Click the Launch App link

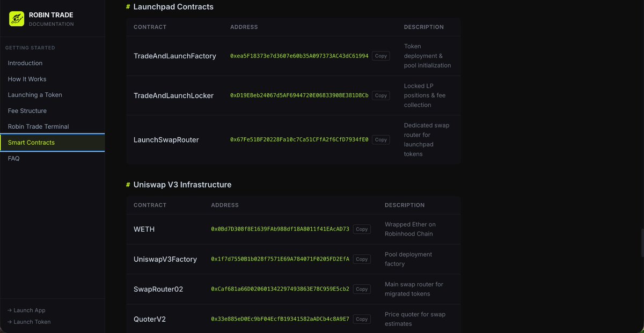pos(26,310)
